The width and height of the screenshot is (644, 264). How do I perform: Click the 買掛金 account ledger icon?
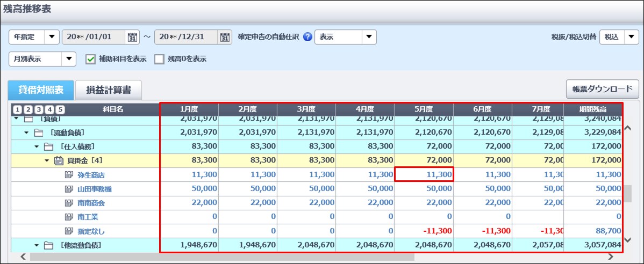[59, 160]
